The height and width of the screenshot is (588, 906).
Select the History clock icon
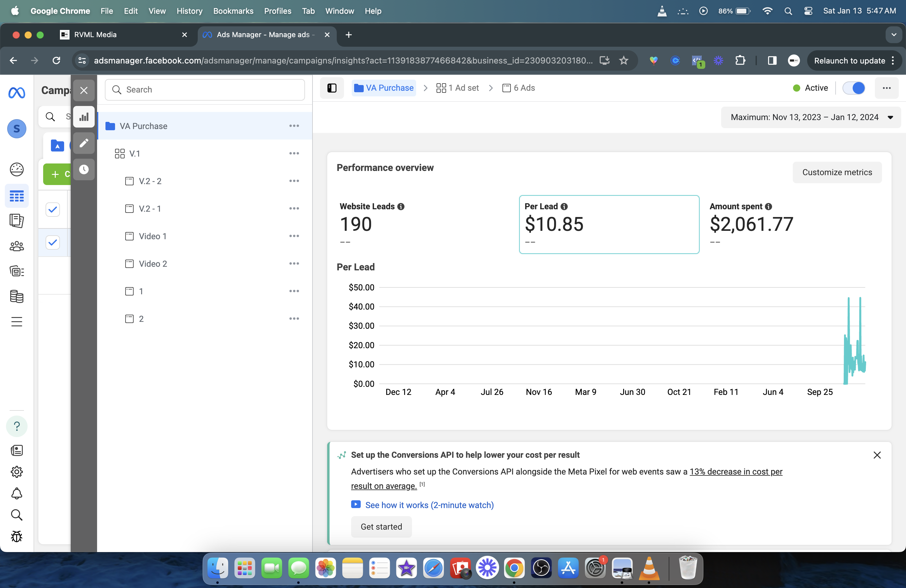pyautogui.click(x=84, y=169)
